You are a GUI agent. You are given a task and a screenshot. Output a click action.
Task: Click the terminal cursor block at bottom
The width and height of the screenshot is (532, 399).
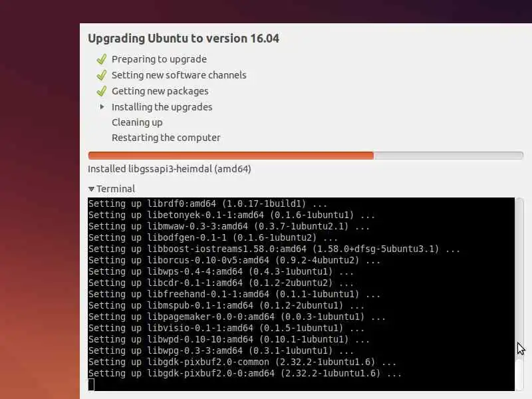point(91,385)
